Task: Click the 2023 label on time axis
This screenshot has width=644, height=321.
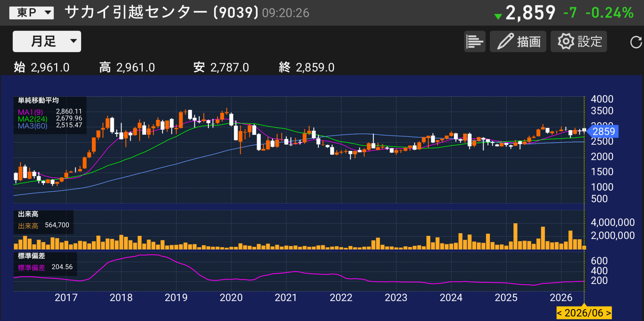Action: (396, 298)
